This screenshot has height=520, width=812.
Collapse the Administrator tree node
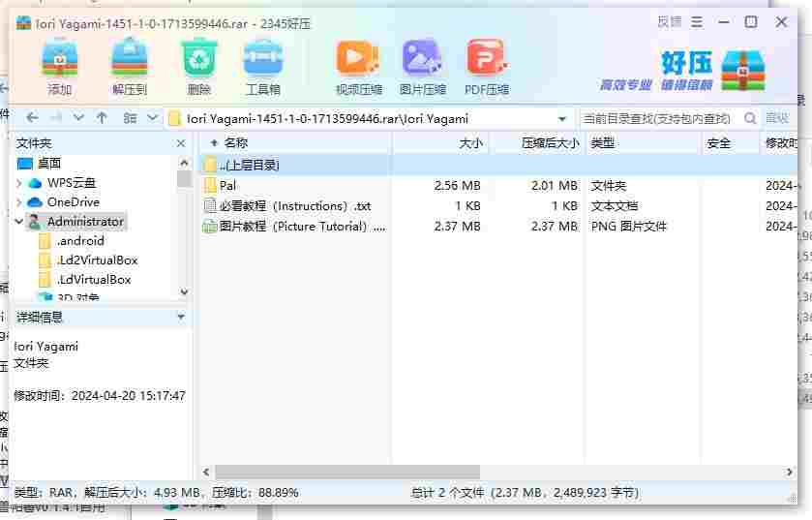click(19, 222)
